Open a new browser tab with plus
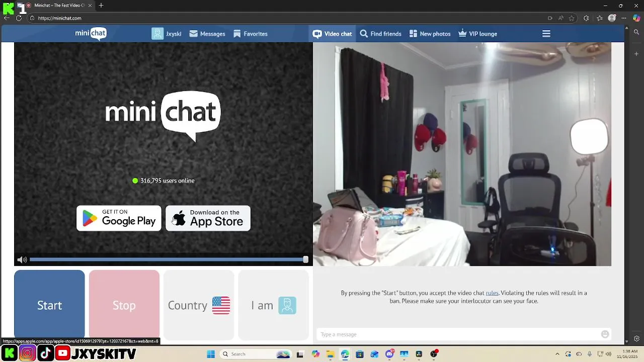The width and height of the screenshot is (644, 362). point(101,5)
